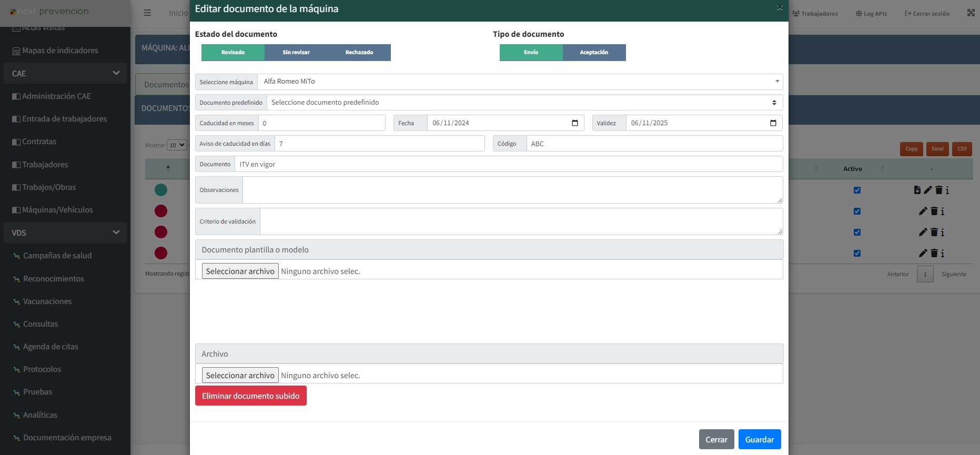980x455 pixels.
Task: Click Cerrar sesión in top bar
Action: click(927, 14)
